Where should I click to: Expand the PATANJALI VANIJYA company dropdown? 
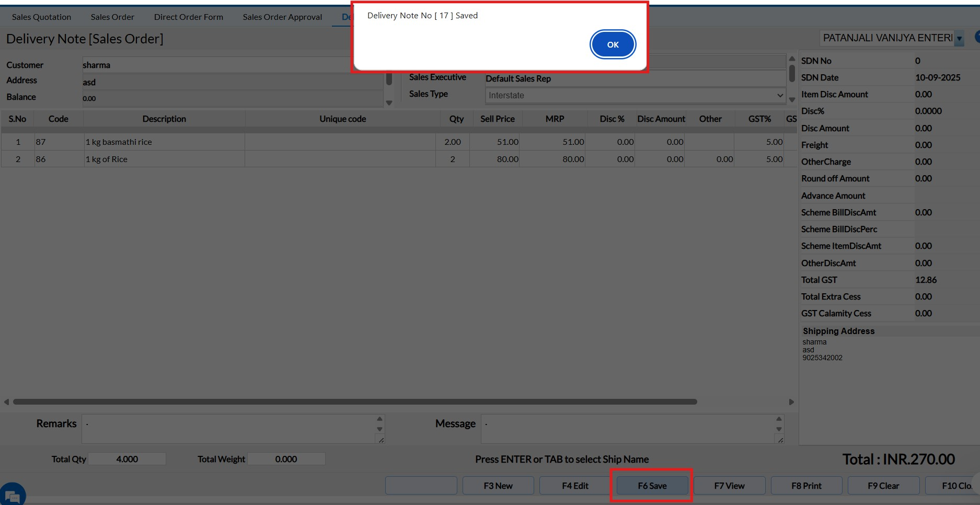pyautogui.click(x=959, y=38)
